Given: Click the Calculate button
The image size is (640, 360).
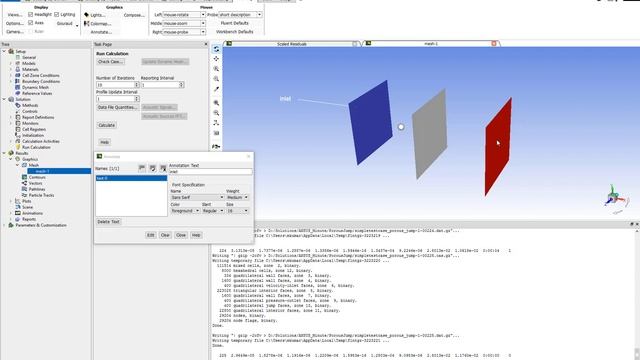Looking at the screenshot, I should [x=107, y=125].
